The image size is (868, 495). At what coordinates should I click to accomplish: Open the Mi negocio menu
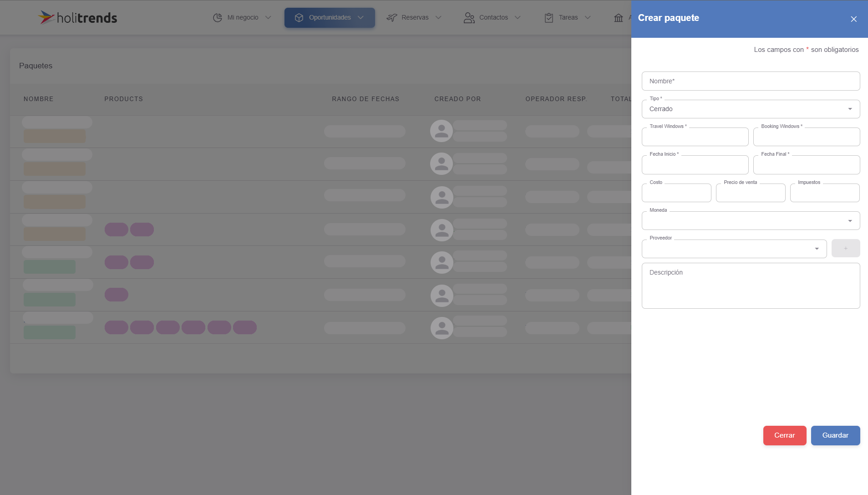242,18
